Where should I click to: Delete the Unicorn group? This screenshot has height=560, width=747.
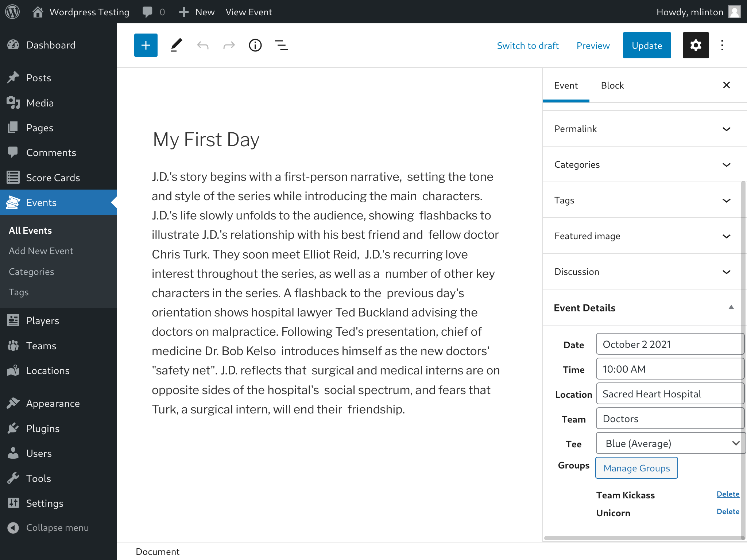[728, 512]
